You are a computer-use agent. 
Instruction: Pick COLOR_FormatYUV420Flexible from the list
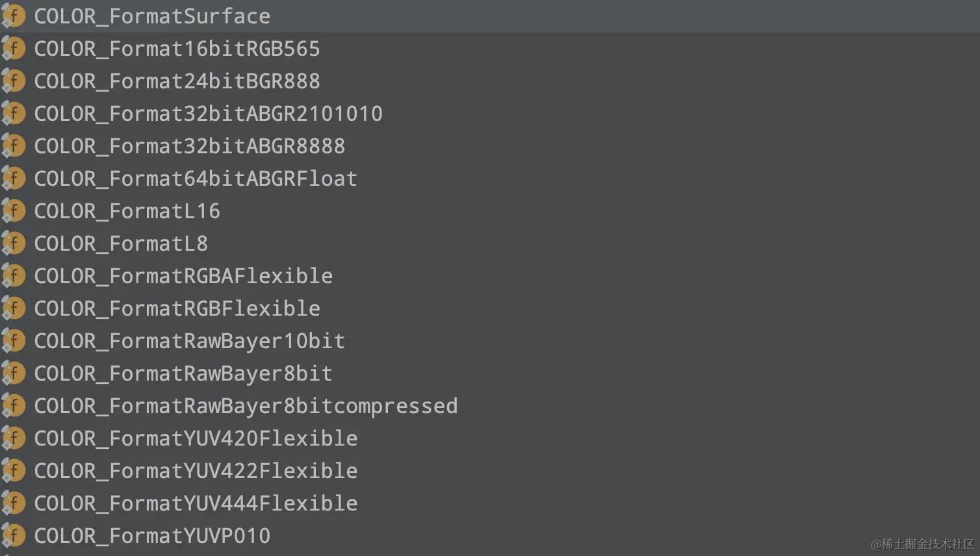pos(196,438)
